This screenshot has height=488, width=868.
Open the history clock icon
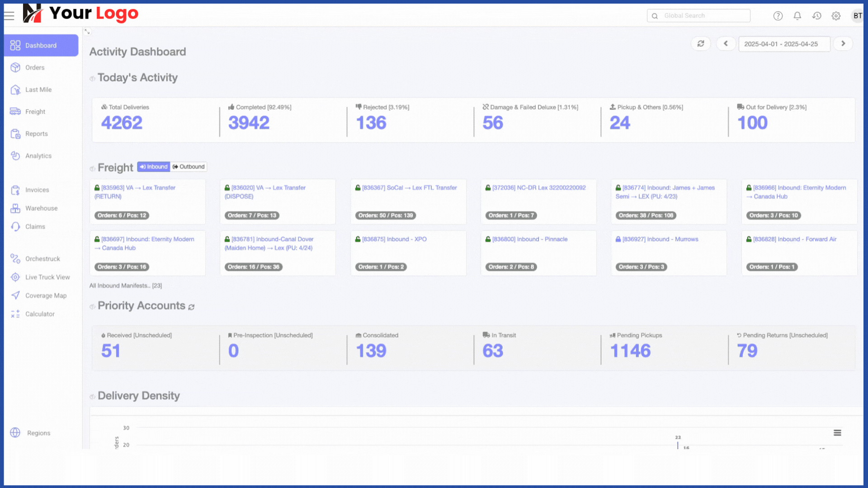816,16
